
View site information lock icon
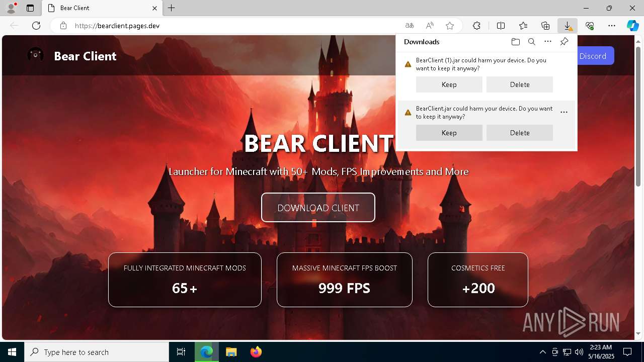click(x=63, y=26)
